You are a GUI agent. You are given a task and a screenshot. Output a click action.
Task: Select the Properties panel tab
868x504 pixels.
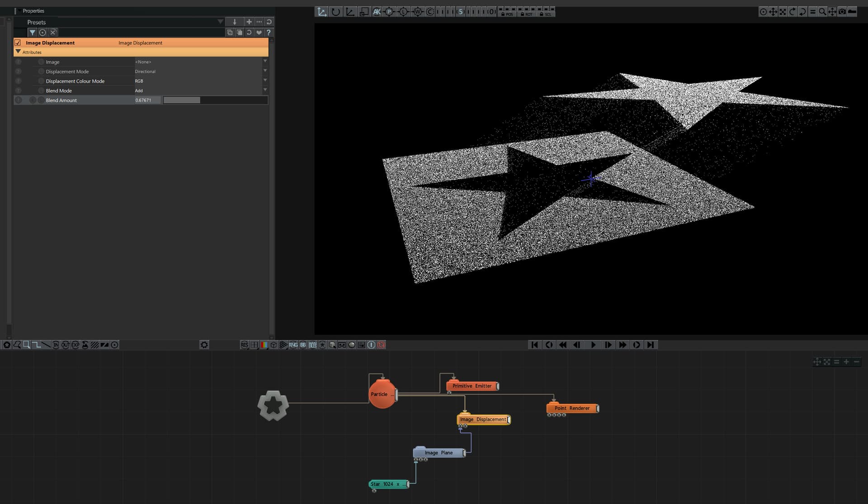coord(33,11)
